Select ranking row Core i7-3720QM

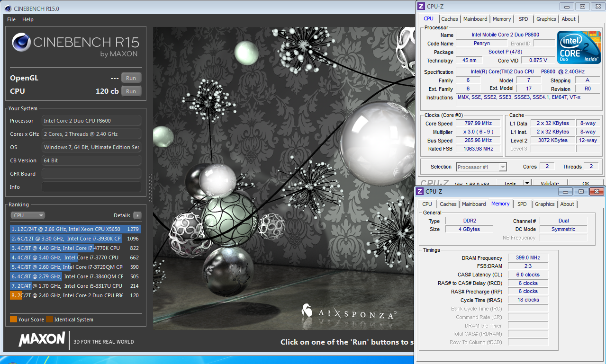[x=75, y=267]
